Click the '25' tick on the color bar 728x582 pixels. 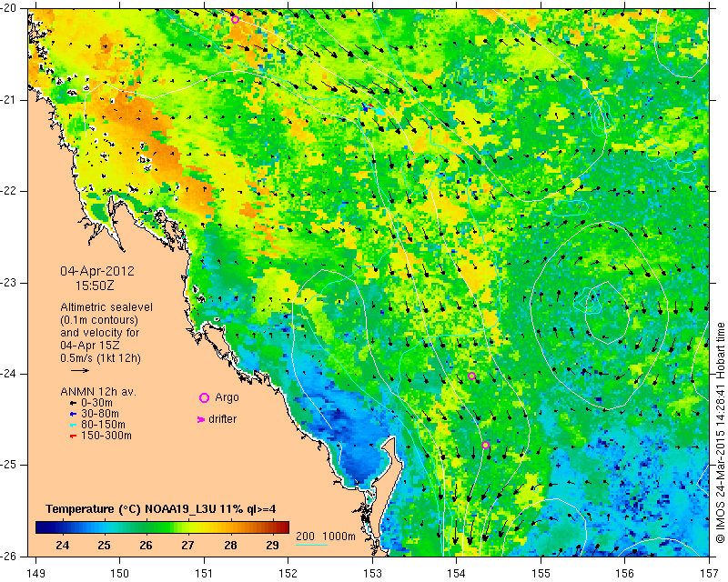click(104, 545)
